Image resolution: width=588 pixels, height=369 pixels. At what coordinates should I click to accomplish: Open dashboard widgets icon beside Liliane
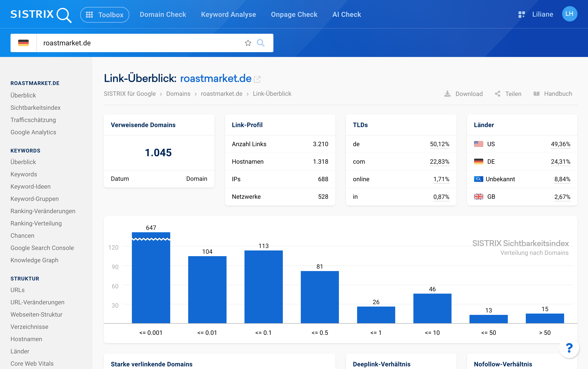[521, 14]
